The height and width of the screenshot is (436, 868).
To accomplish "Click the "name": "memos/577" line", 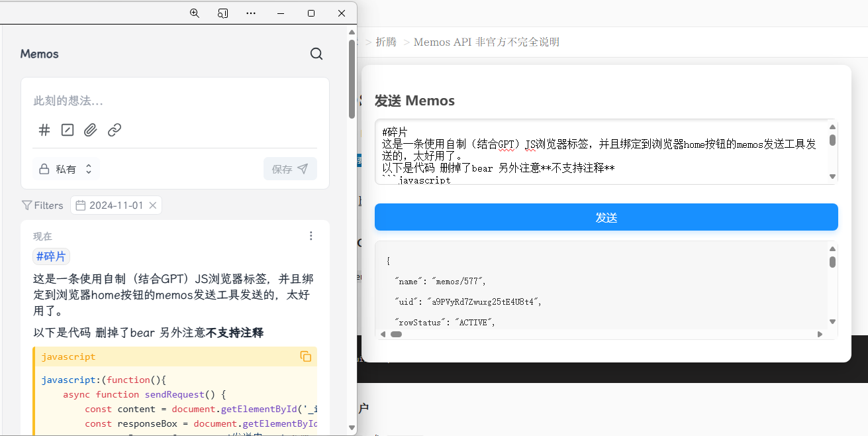I will pyautogui.click(x=440, y=282).
